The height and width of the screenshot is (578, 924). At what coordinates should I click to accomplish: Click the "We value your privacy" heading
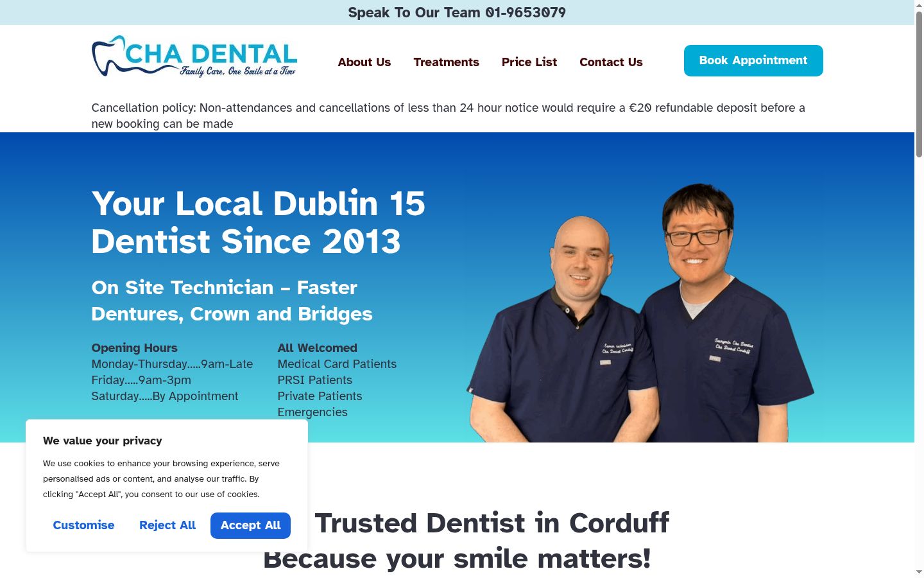(103, 441)
